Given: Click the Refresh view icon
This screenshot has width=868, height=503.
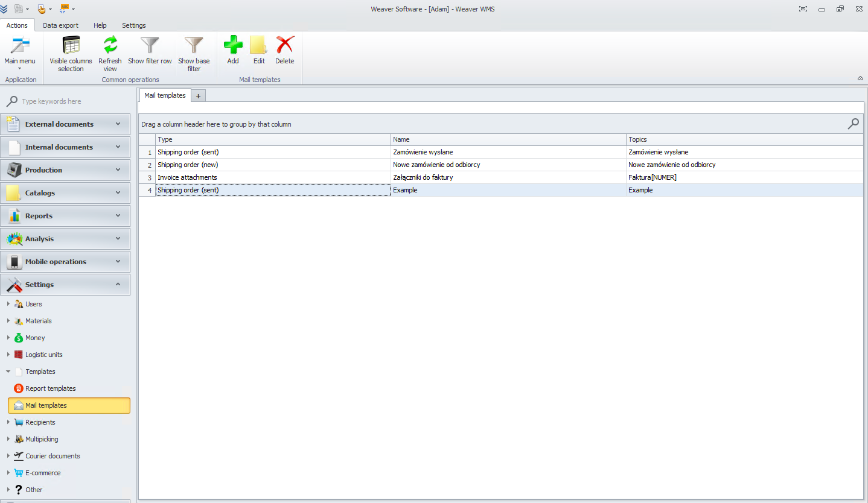Looking at the screenshot, I should click(110, 46).
